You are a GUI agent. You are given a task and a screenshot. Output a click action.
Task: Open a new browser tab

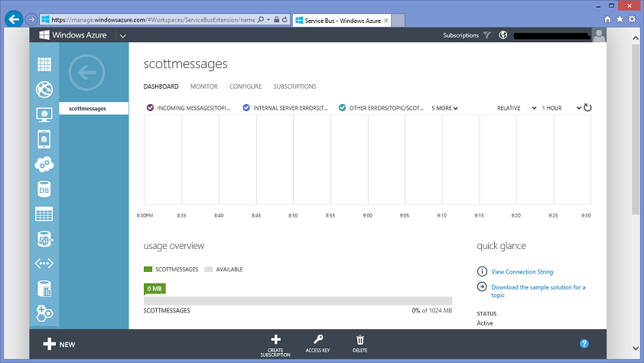point(398,21)
